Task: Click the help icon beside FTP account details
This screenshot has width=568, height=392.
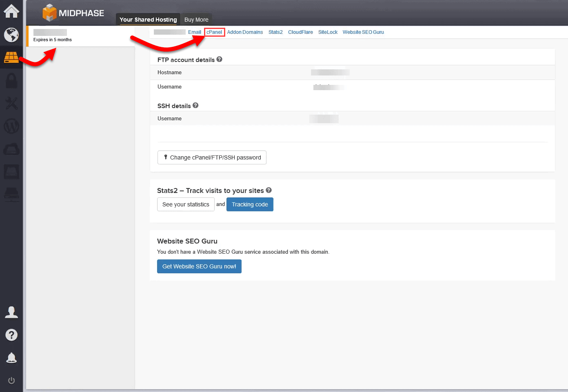Action: pos(220,59)
